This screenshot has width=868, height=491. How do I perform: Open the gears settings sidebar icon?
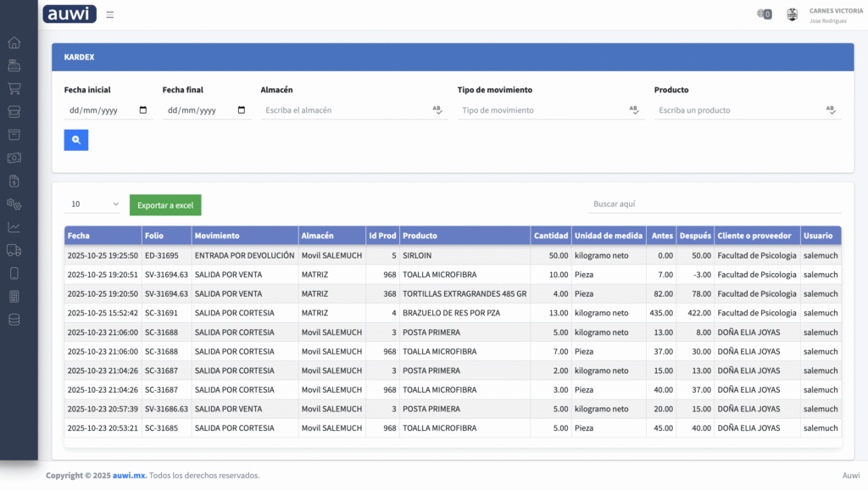tap(14, 204)
